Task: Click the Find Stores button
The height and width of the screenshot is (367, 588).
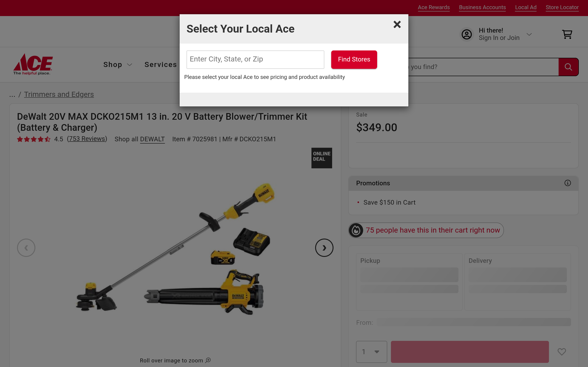Action: click(x=354, y=59)
